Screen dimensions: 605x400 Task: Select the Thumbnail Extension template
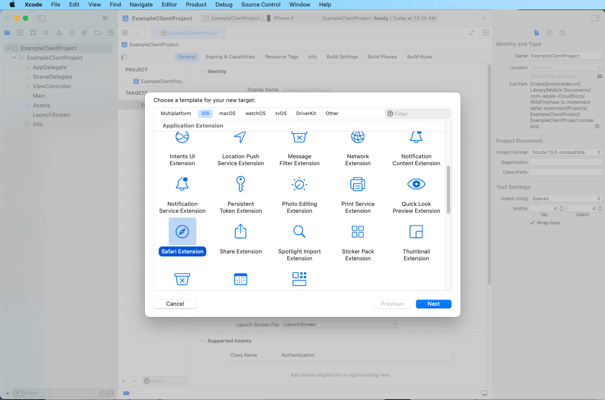[x=416, y=242]
